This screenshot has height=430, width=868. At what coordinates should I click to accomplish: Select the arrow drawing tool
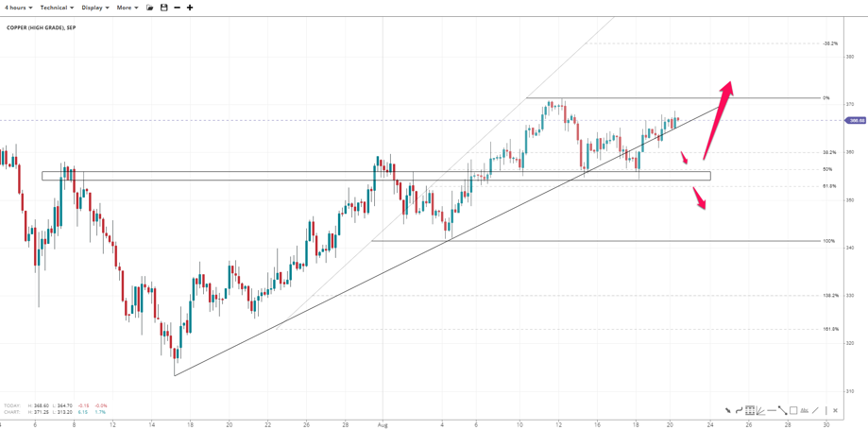click(x=728, y=410)
